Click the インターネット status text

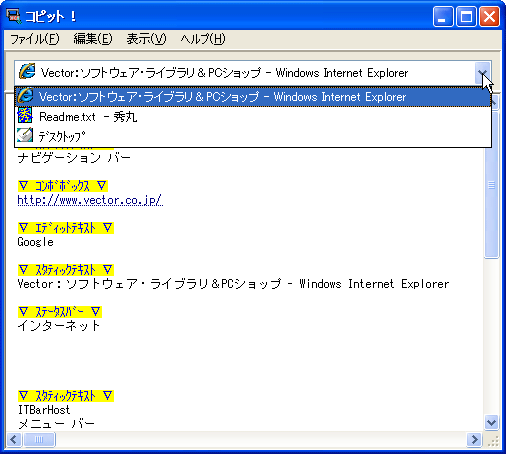(59, 326)
